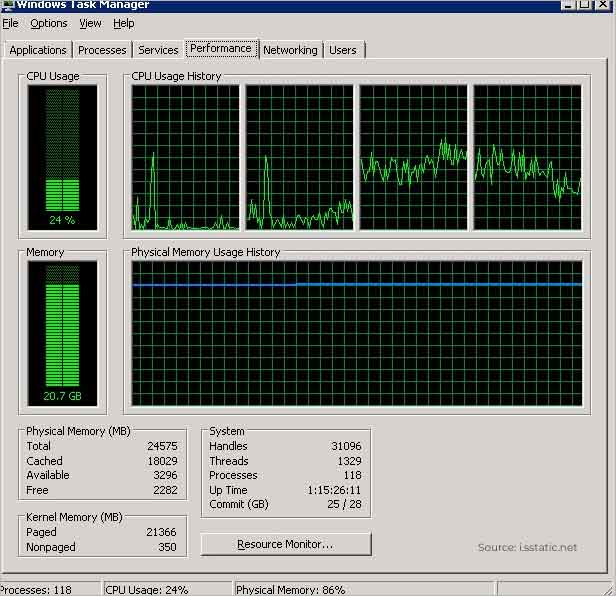Click the Available value 3296
This screenshot has width=616, height=596.
point(165,475)
